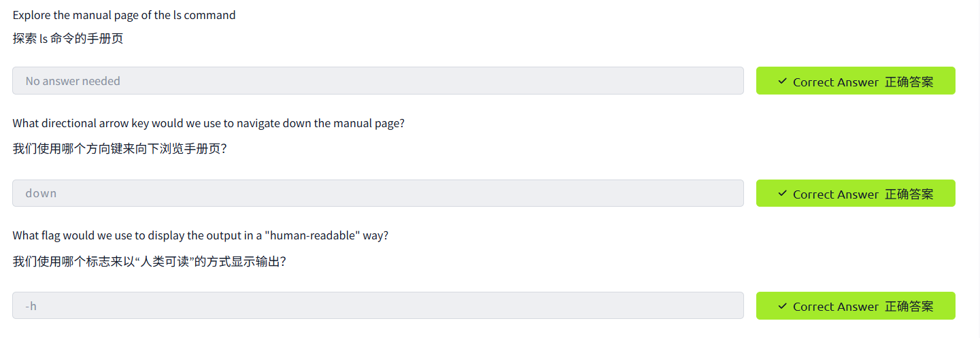Viewport: 980px width, 338px height.
Task: Click '正确答案' label next to the '-h' answer
Action: point(909,306)
